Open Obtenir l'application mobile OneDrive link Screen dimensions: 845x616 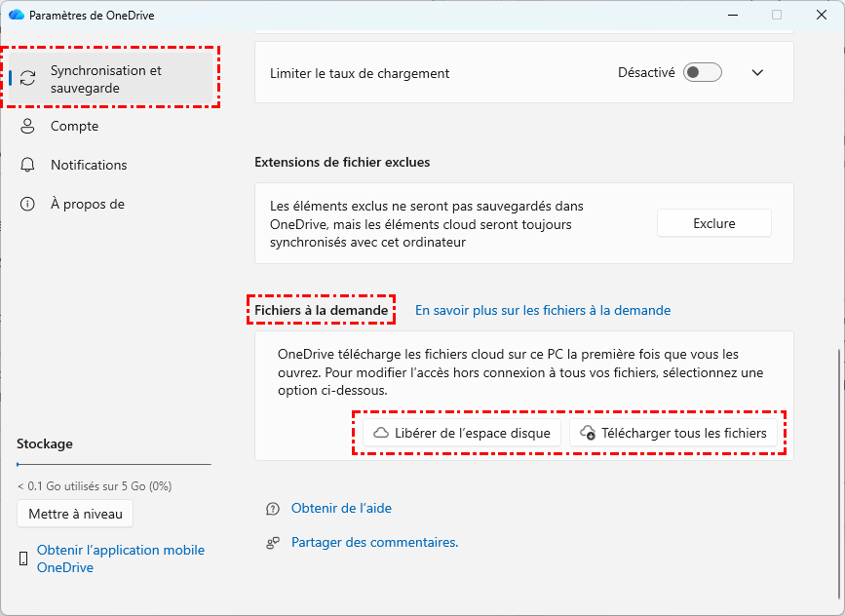tap(121, 558)
